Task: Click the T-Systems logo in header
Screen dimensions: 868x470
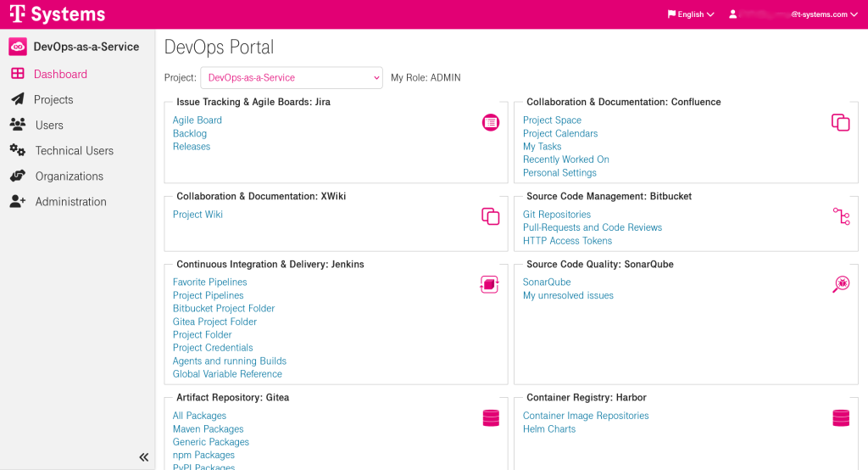Action: click(x=58, y=14)
